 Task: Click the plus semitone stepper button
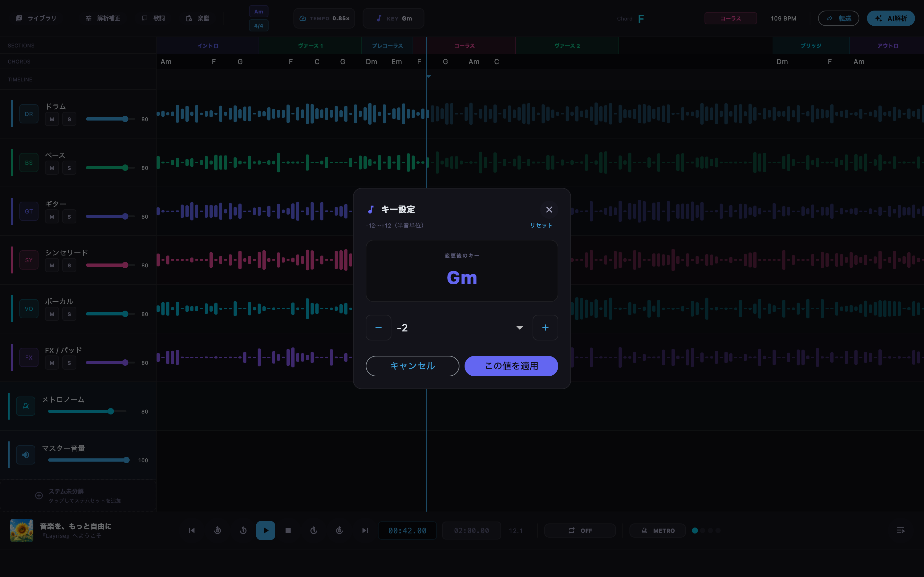point(545,327)
